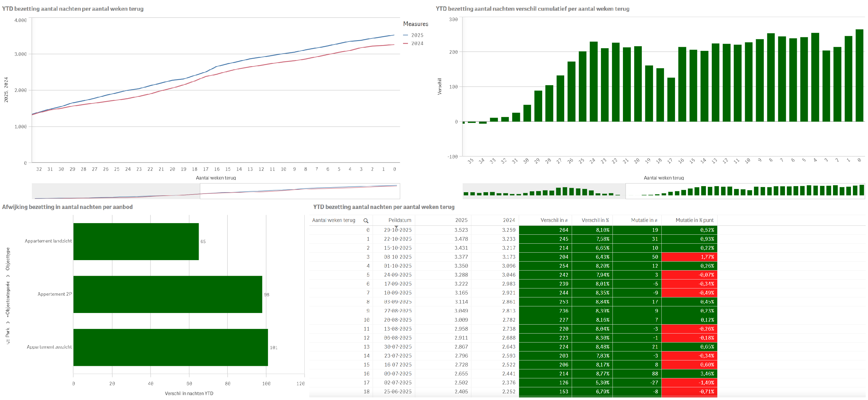Click the chevron between Park and Objectcategorie
This screenshot has width=868, height=400.
coord(8,322)
